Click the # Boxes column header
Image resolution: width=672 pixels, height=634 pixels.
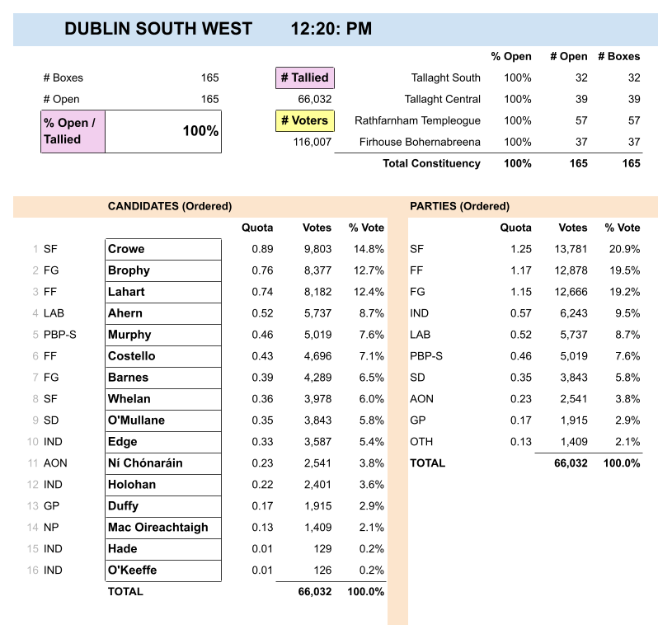[x=619, y=56]
